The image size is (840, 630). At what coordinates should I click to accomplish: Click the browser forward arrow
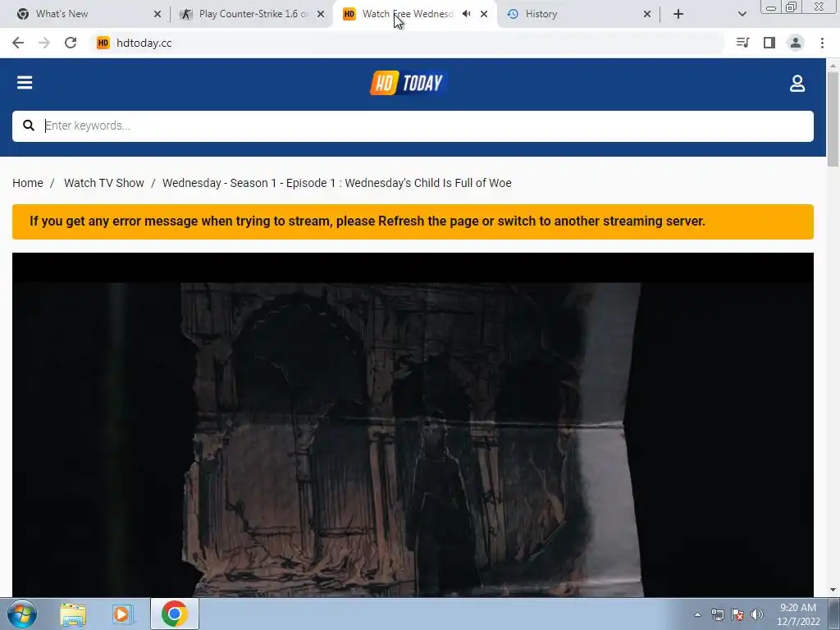coord(44,43)
